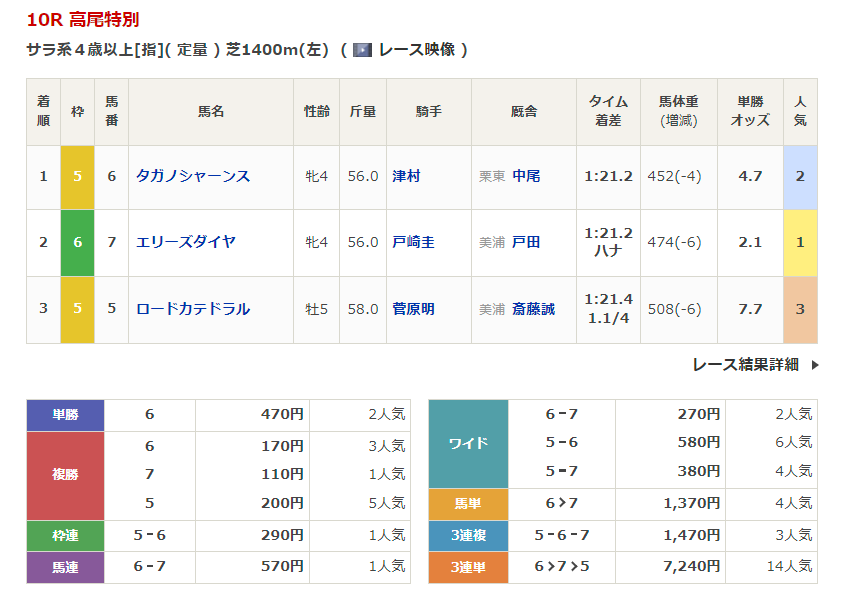The width and height of the screenshot is (843, 596).
Task: Open the レース映像 link
Action: tap(413, 50)
